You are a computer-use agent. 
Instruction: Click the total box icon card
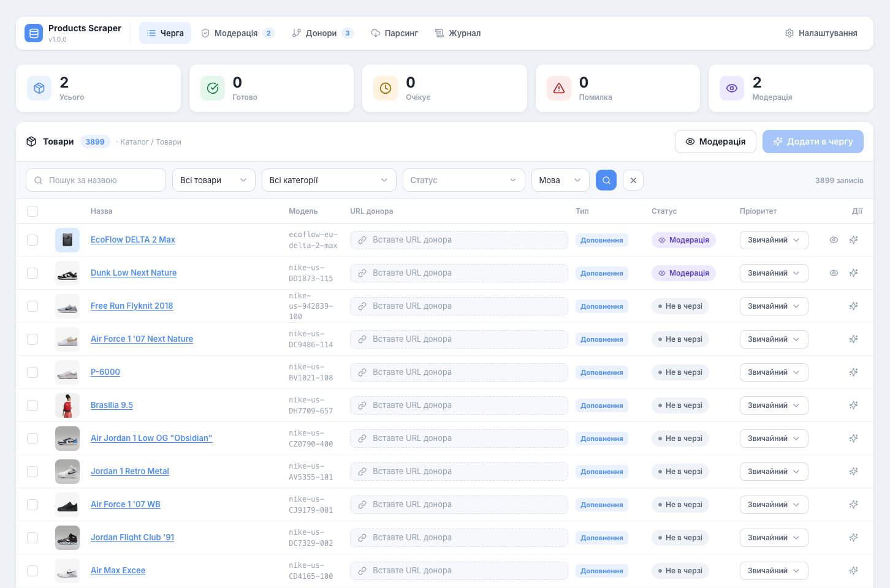pyautogui.click(x=39, y=88)
